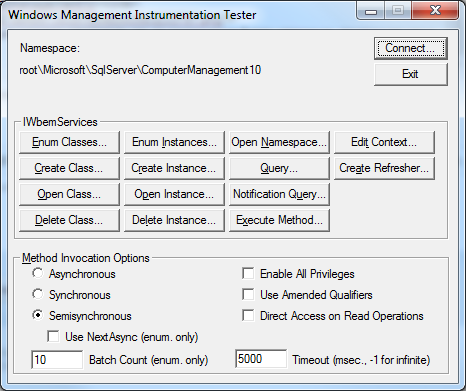Select the Synchronous radio button
Image resolution: width=466 pixels, height=391 pixels.
coord(38,294)
